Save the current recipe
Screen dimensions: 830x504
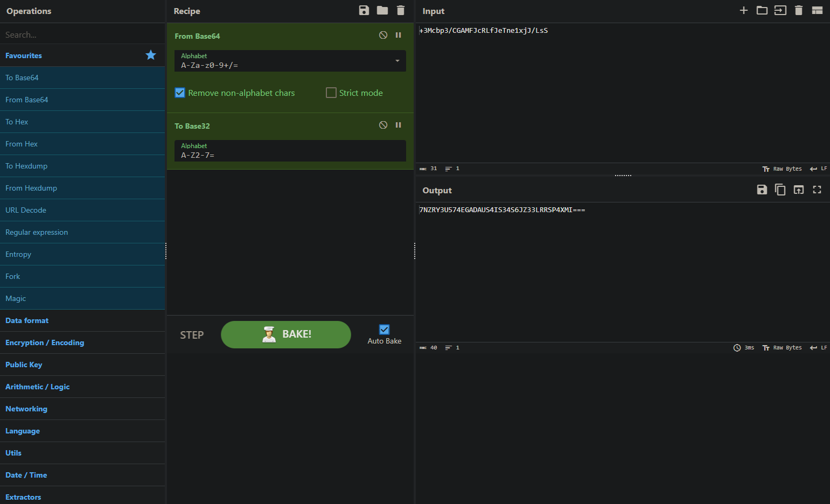pos(364,11)
